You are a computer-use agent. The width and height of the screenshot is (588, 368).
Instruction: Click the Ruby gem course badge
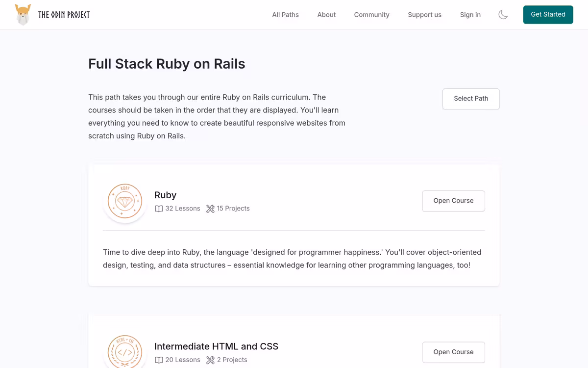click(125, 201)
